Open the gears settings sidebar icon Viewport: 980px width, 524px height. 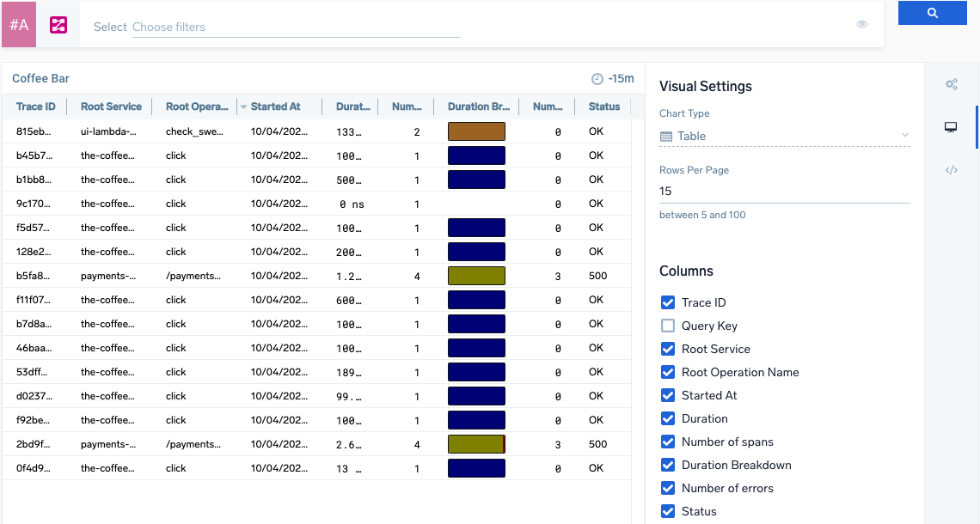click(951, 84)
